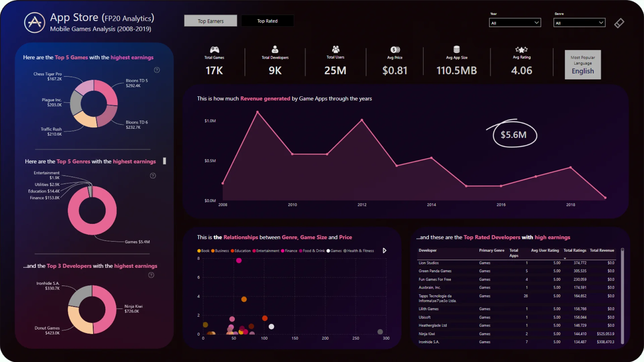
Task: Click the developers table scrollbar
Action: (x=623, y=296)
